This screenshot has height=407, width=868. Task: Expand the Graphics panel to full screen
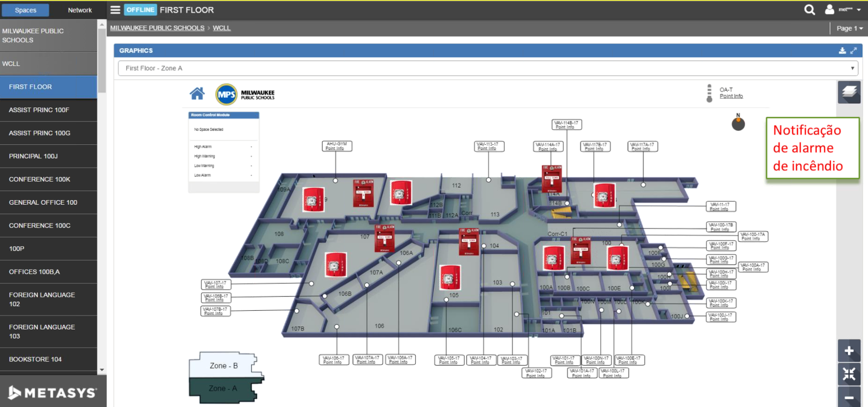pos(854,51)
